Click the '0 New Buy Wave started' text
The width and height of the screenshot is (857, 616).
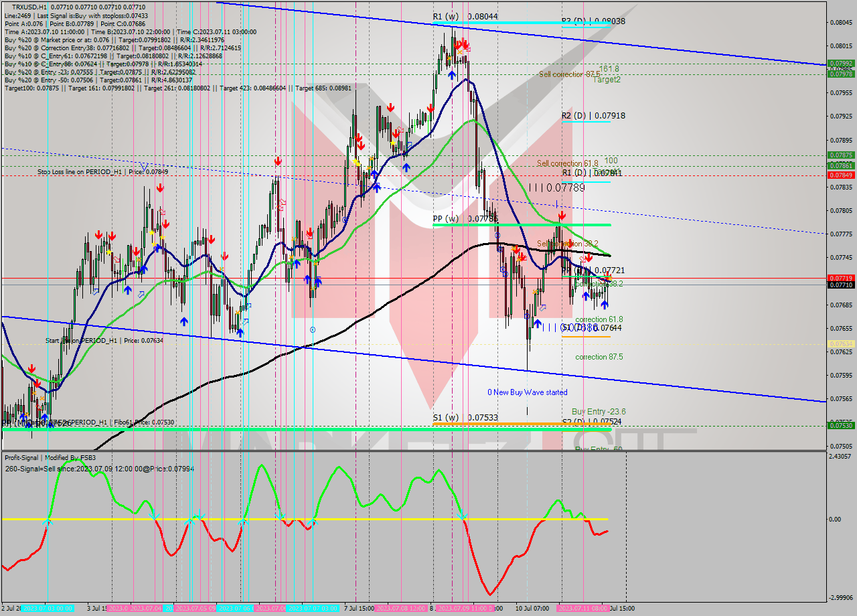coord(526,392)
